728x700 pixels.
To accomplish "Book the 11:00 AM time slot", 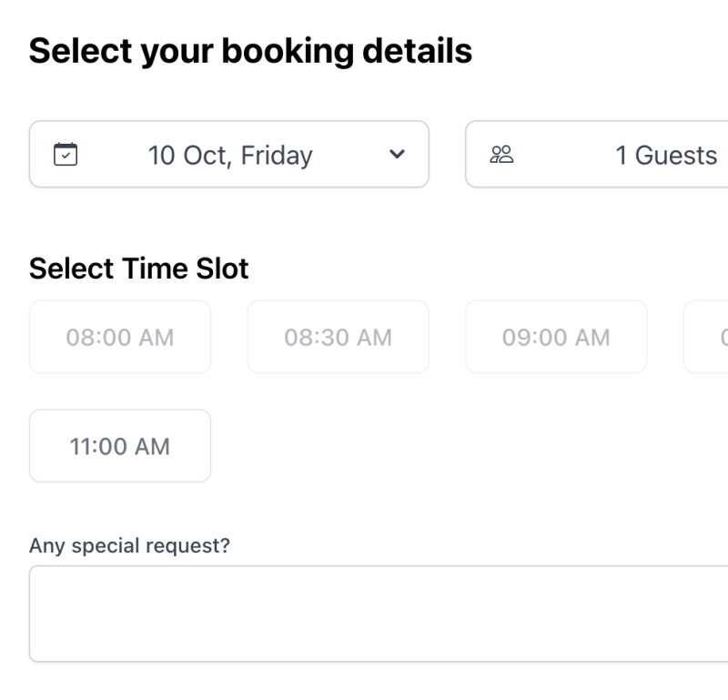I will click(x=120, y=447).
